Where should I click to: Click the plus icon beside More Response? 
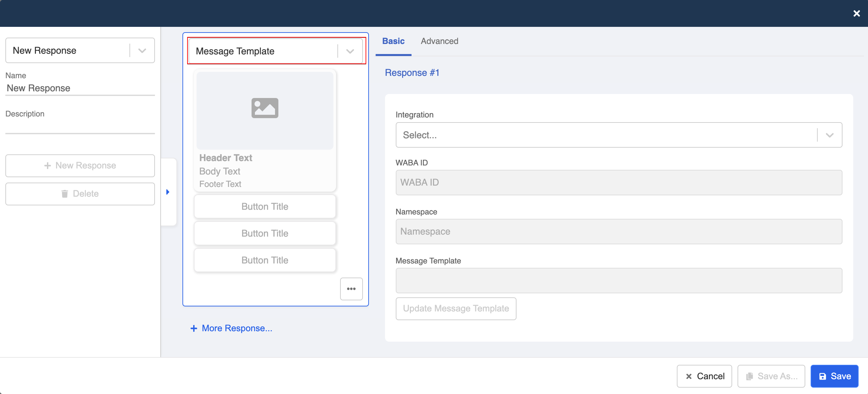point(194,328)
